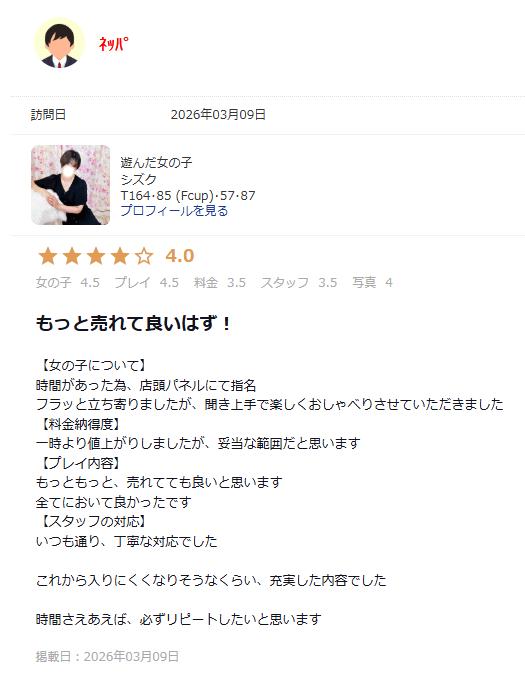The image size is (525, 676).
Task: Click the スタッフ 3.5 rating label
Action: (299, 282)
